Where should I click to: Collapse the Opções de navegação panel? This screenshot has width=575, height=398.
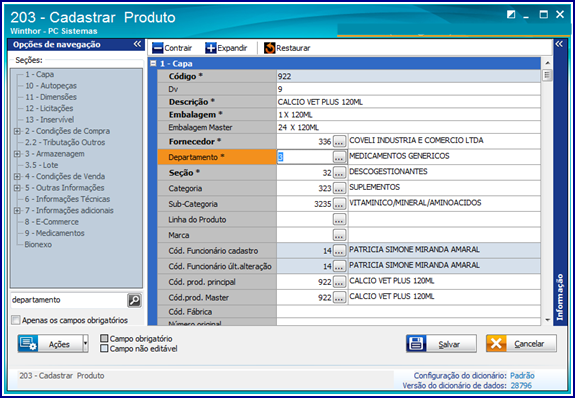click(137, 44)
